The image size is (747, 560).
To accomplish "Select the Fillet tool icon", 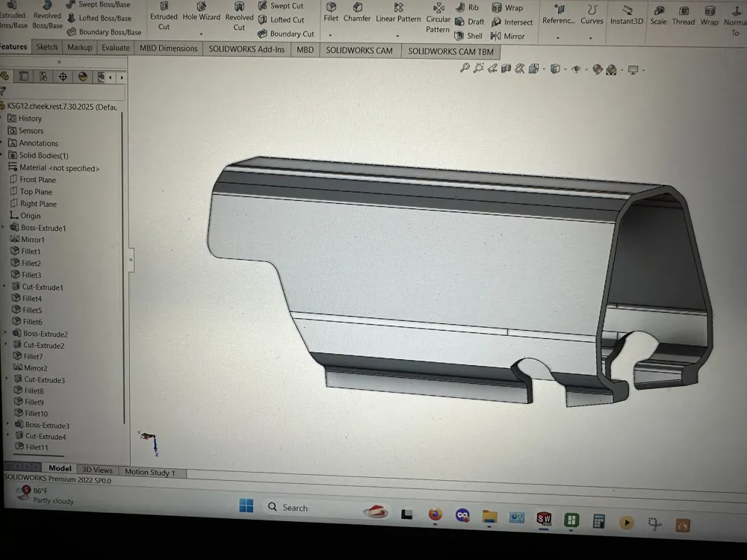I will click(331, 7).
